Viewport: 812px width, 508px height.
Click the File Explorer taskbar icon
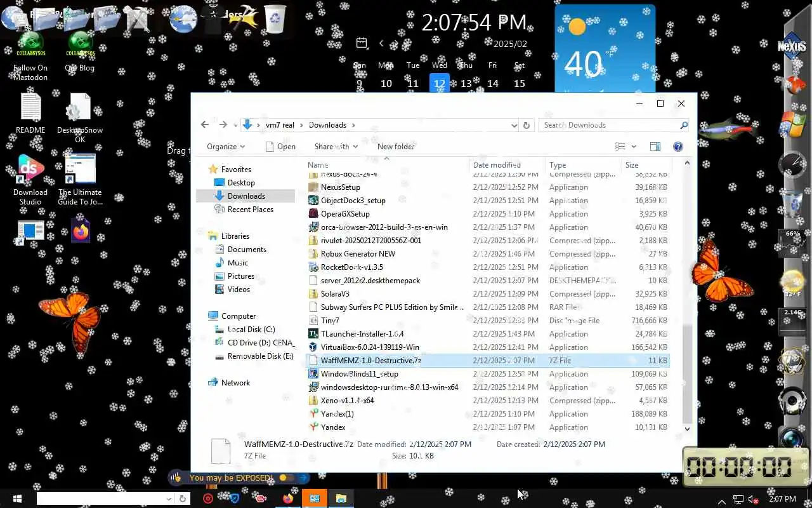tap(341, 498)
